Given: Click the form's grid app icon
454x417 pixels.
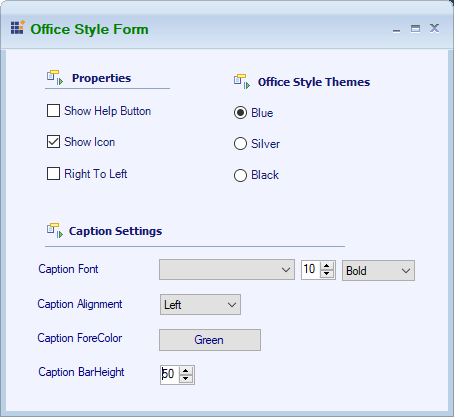Looking at the screenshot, I should click(18, 27).
